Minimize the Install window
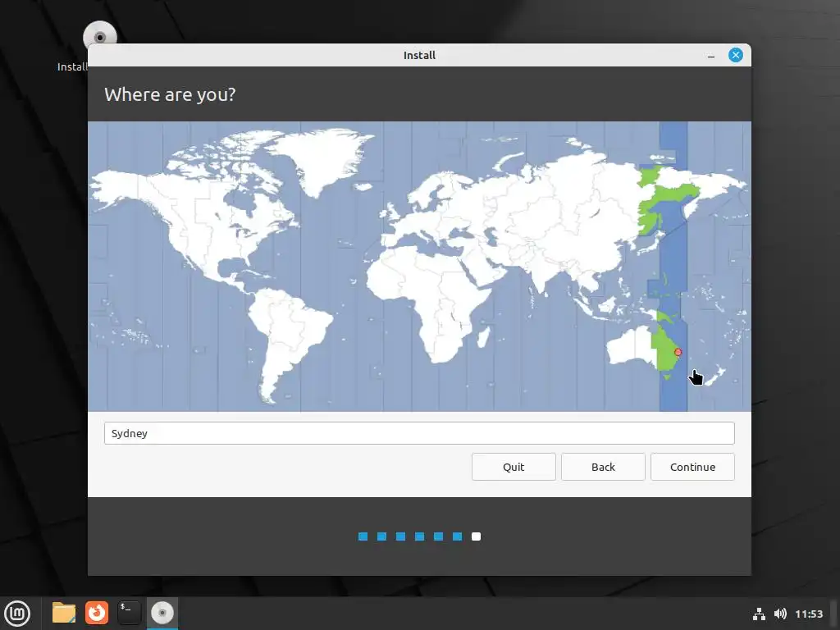Viewport: 840px width, 630px height. pos(711,56)
